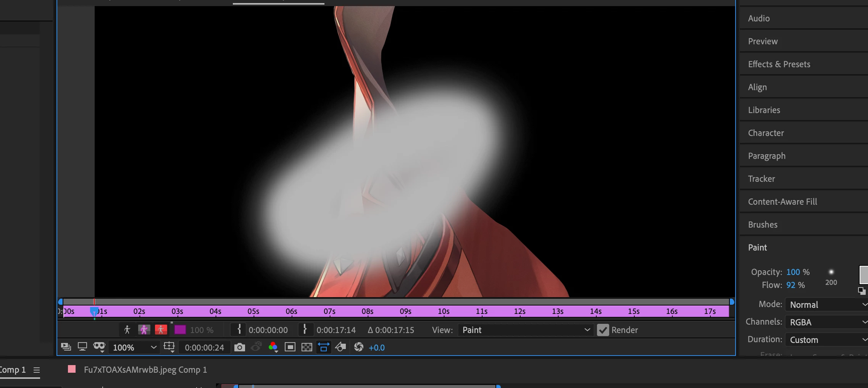The height and width of the screenshot is (388, 868).
Task: Open the Comp 1 panel menu icon
Action: coord(37,370)
